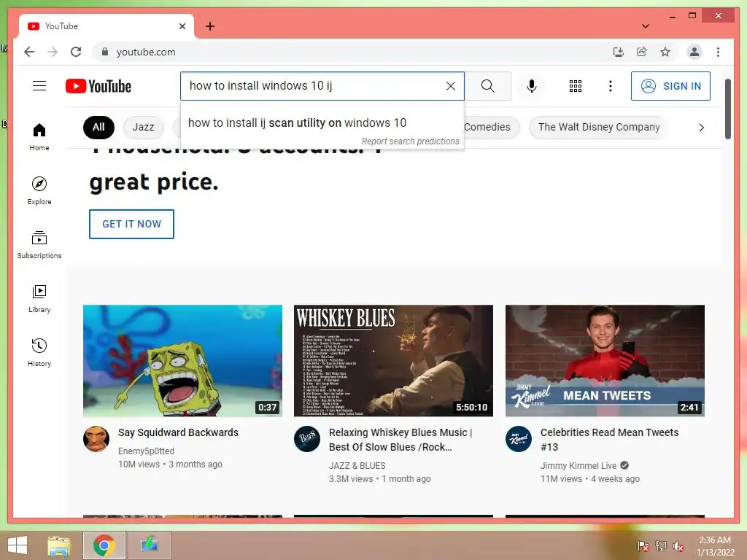Open the YouTube apps grid

coord(576,86)
